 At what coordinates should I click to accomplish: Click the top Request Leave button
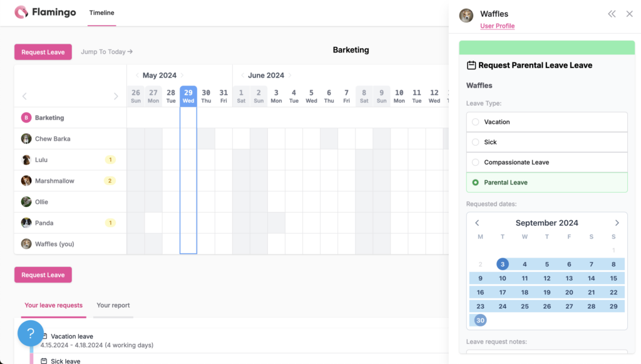click(x=43, y=52)
